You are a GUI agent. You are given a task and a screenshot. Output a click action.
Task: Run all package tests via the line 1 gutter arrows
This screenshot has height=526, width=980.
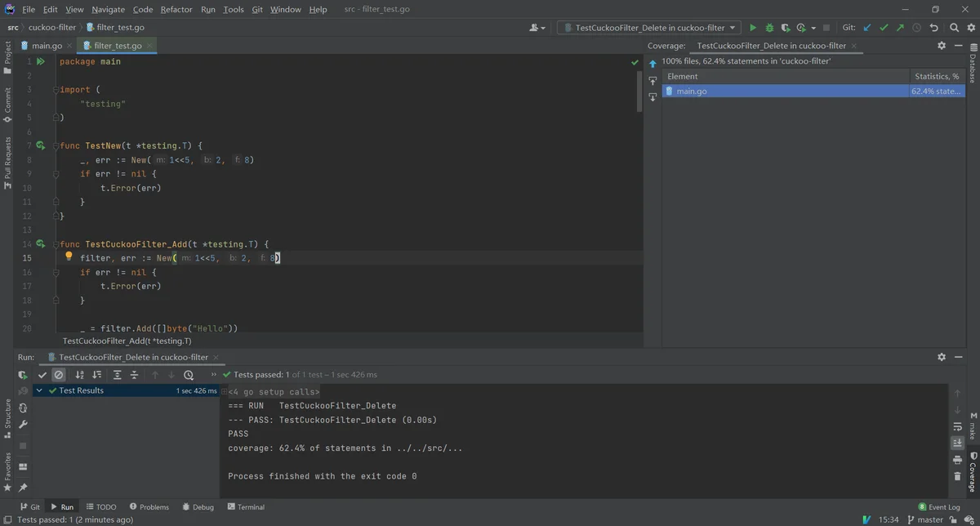[x=40, y=61]
